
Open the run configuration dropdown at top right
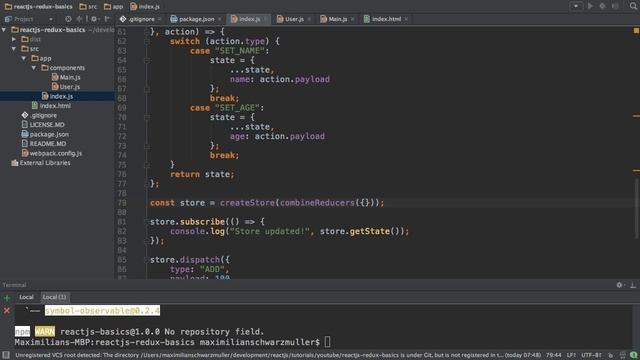[x=576, y=6]
